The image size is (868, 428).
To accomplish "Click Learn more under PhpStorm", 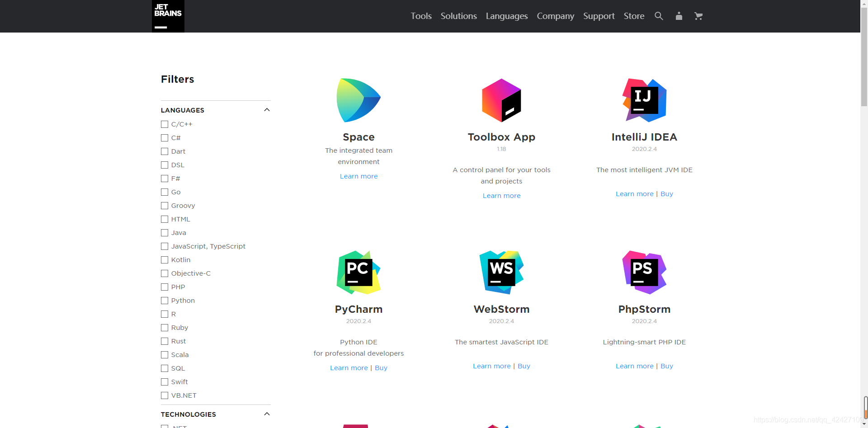I will (x=635, y=366).
